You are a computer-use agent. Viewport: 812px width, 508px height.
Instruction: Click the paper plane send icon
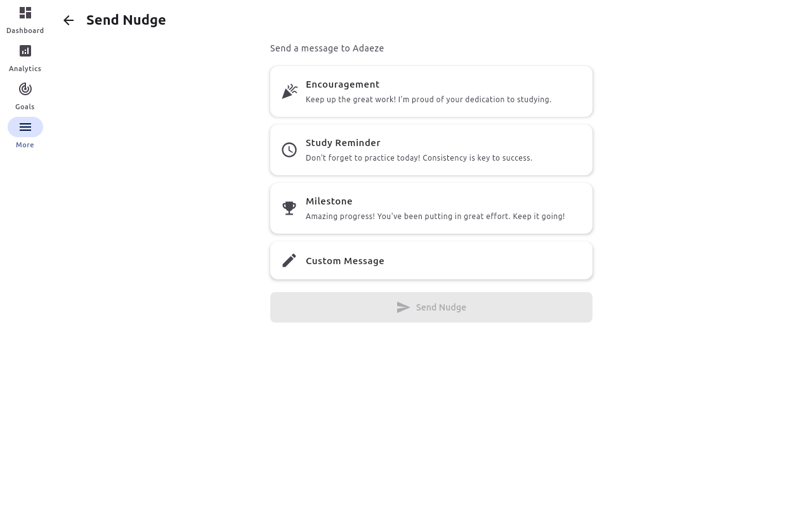tap(403, 307)
